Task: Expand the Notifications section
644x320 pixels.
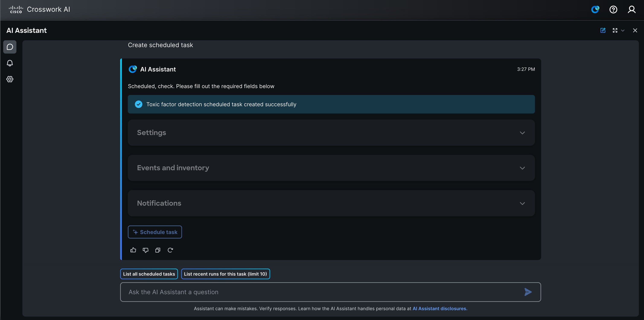Action: click(331, 203)
